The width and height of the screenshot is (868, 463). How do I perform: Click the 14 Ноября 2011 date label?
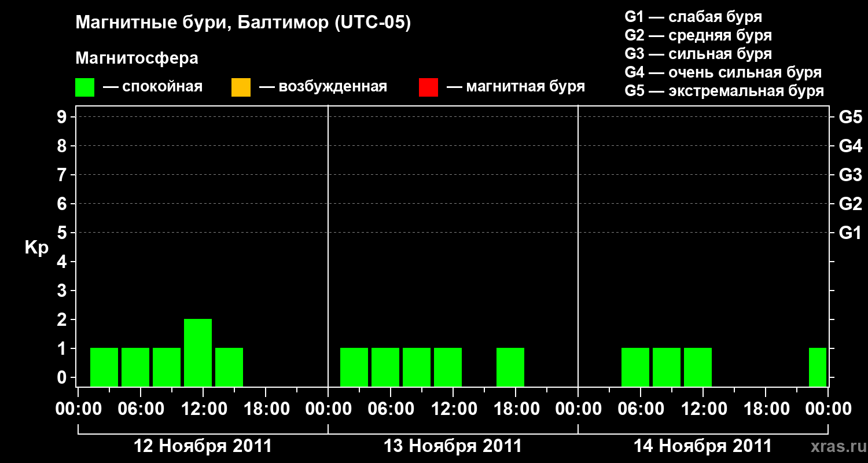click(703, 446)
